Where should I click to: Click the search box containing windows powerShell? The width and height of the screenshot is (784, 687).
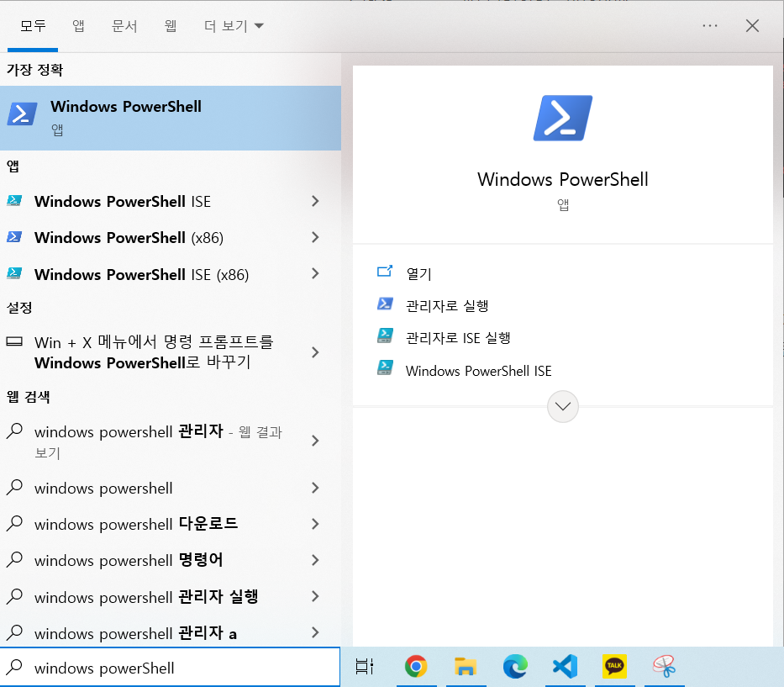click(170, 668)
